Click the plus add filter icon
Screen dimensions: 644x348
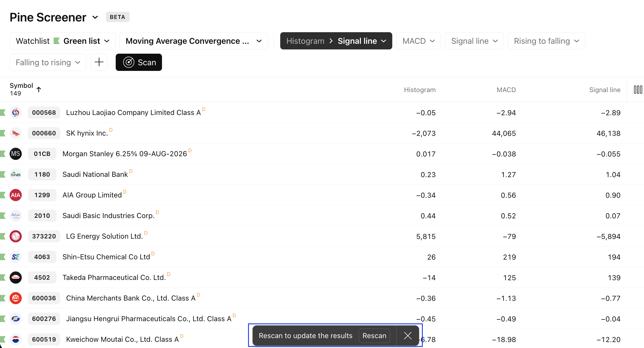point(99,62)
